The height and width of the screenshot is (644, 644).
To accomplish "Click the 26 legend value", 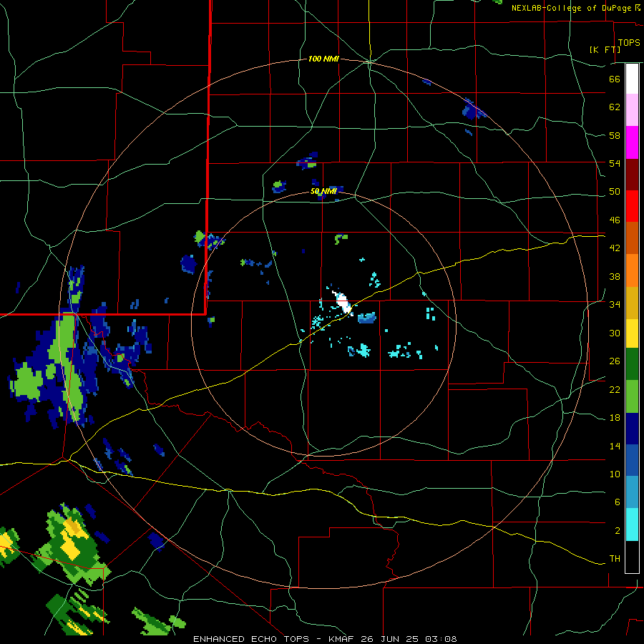I will pyautogui.click(x=615, y=361).
